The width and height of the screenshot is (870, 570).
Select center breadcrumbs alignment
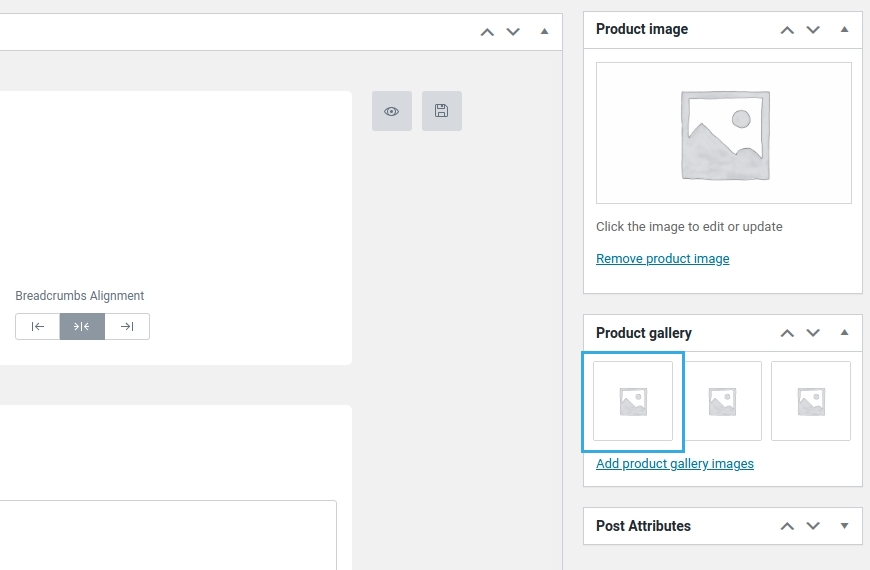(x=82, y=326)
